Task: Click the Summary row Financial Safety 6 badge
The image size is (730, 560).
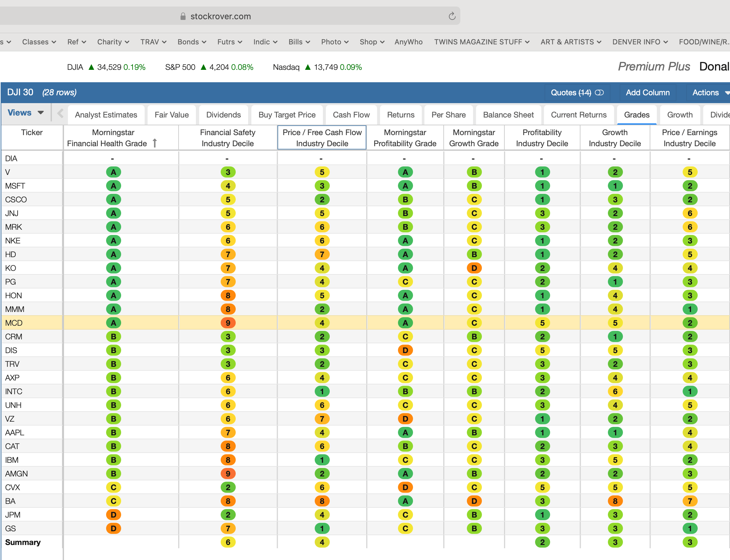Action: tap(228, 542)
